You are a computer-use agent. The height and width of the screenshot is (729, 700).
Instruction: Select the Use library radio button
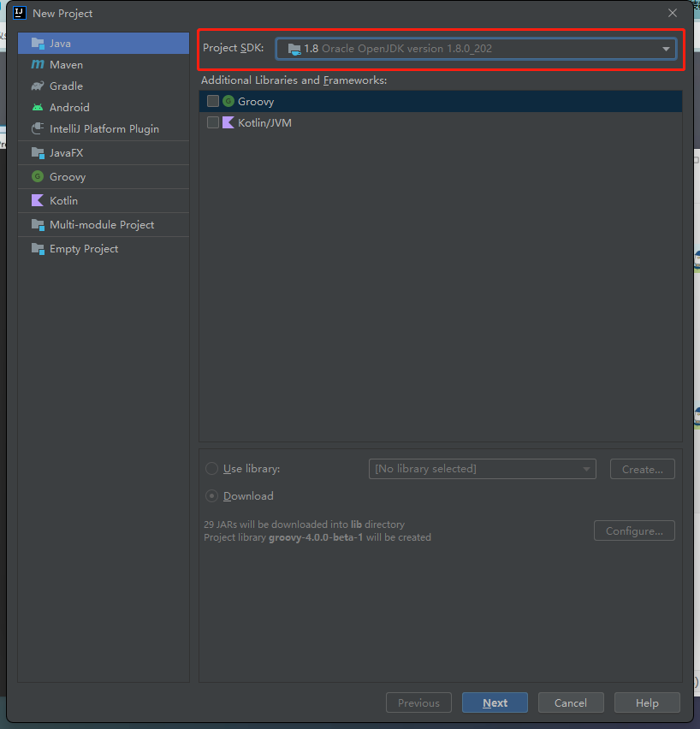pyautogui.click(x=211, y=469)
